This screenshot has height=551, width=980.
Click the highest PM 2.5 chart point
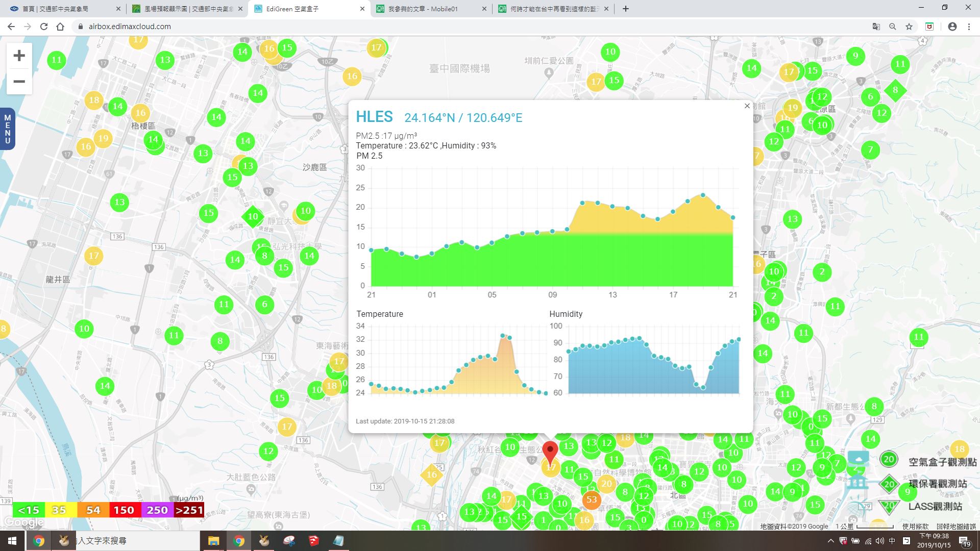pyautogui.click(x=703, y=195)
